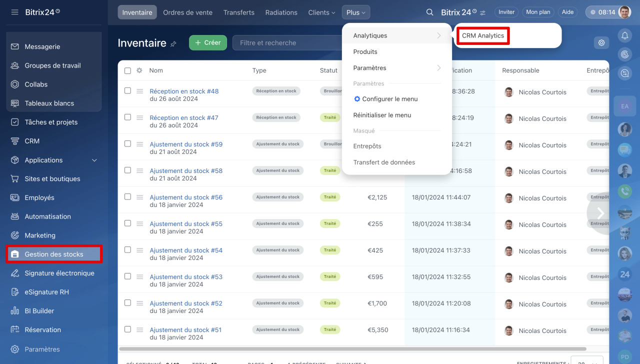This screenshot has width=640, height=364.
Task: Tick the select-all checkbox in table header
Action: pyautogui.click(x=127, y=71)
